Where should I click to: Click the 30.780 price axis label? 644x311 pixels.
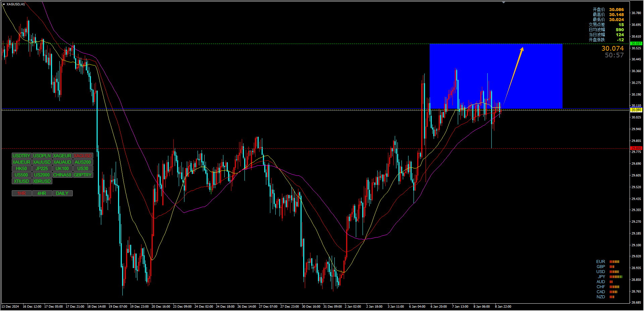636,13
